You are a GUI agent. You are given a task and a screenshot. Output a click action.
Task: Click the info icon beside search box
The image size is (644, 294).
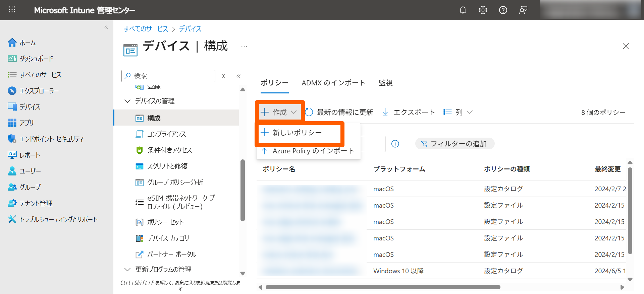395,144
